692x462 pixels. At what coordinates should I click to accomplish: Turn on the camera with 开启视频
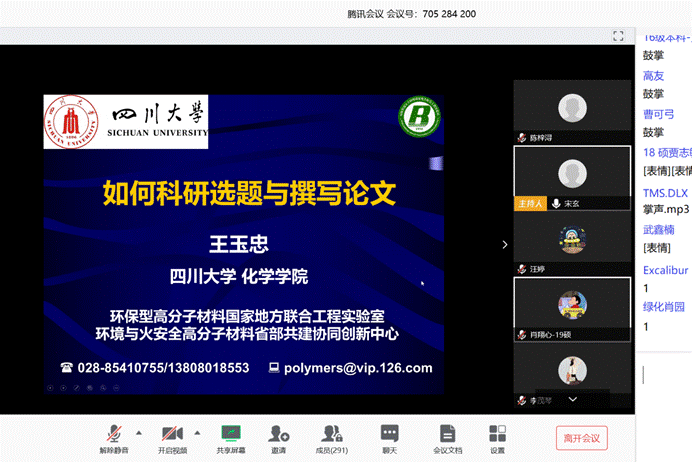point(172,434)
